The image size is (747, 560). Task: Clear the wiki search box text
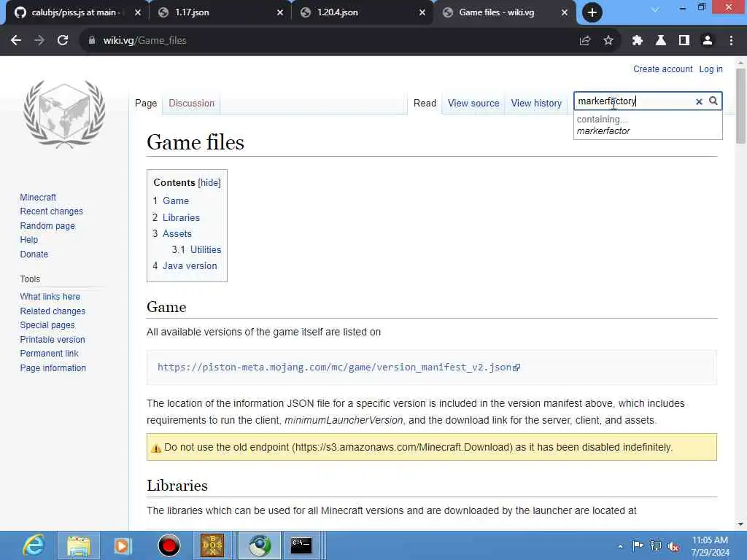(x=699, y=101)
